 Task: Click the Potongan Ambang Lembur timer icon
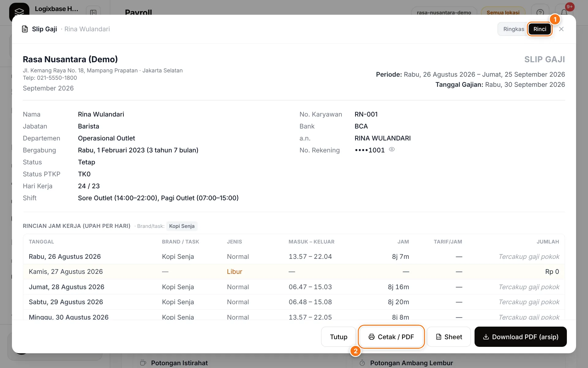(x=362, y=363)
